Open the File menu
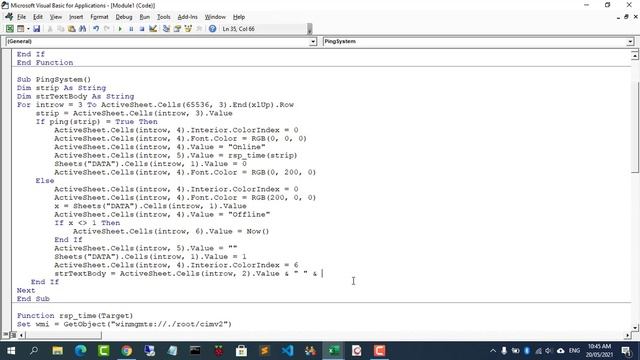640x360 pixels. pyautogui.click(x=21, y=17)
